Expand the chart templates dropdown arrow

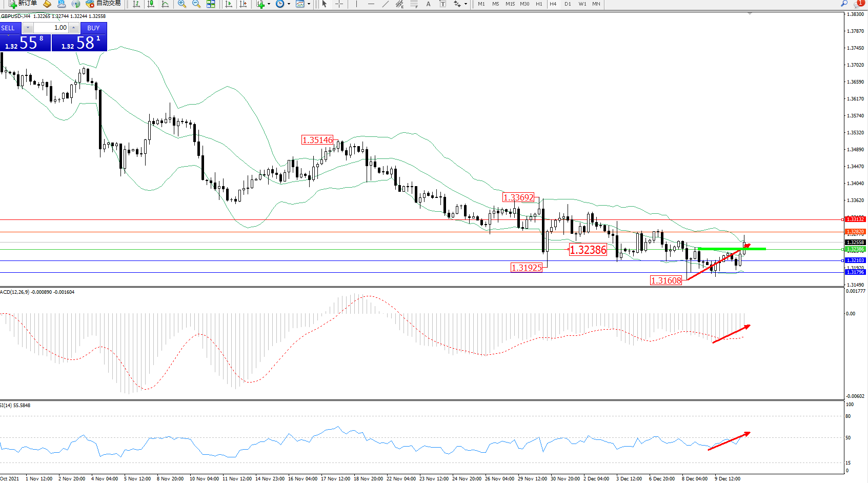(309, 4)
